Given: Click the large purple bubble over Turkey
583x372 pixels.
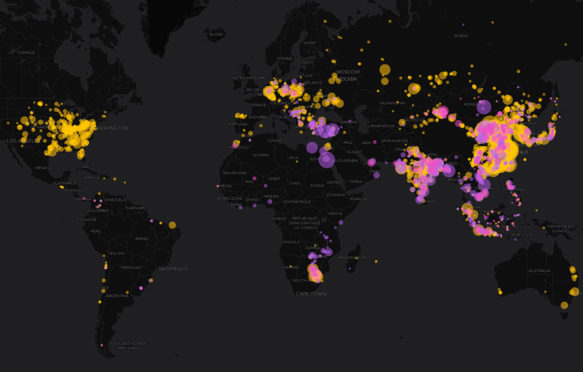Looking at the screenshot, I should tap(332, 130).
